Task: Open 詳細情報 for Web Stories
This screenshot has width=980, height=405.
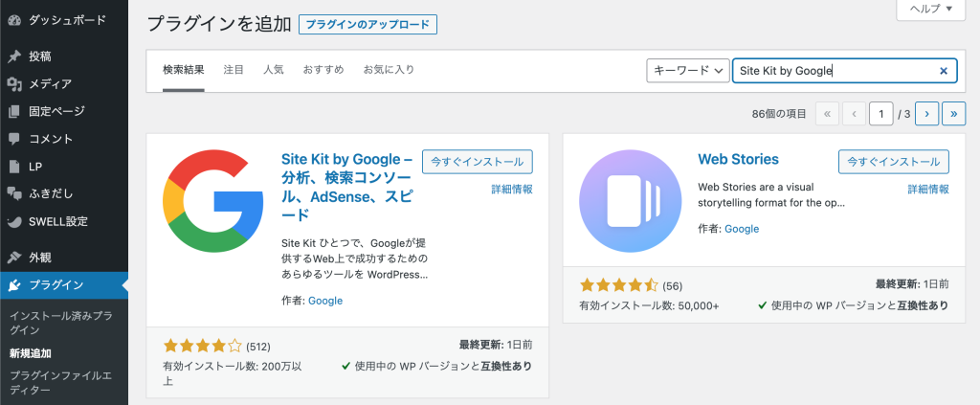Action: click(928, 190)
